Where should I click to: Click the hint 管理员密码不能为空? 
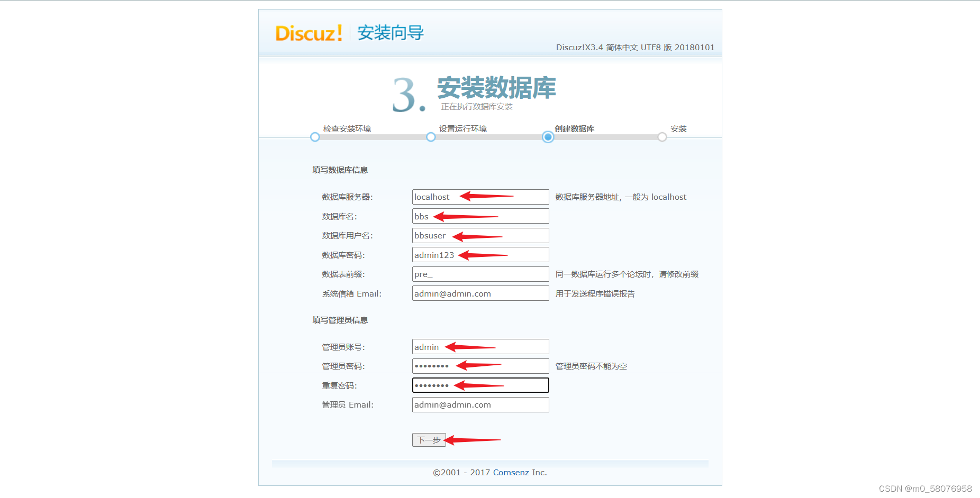point(591,366)
